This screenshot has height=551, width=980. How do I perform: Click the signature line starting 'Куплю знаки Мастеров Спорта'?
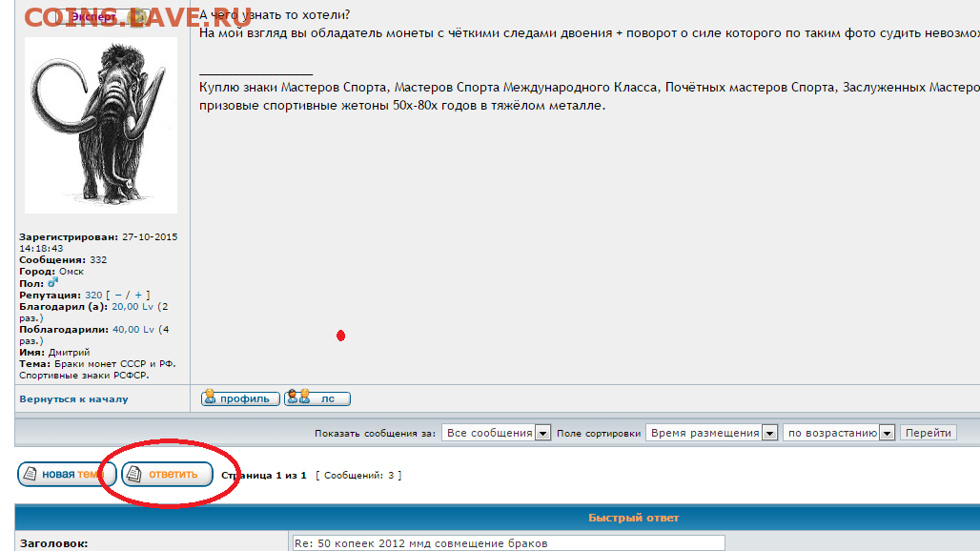pos(589,88)
